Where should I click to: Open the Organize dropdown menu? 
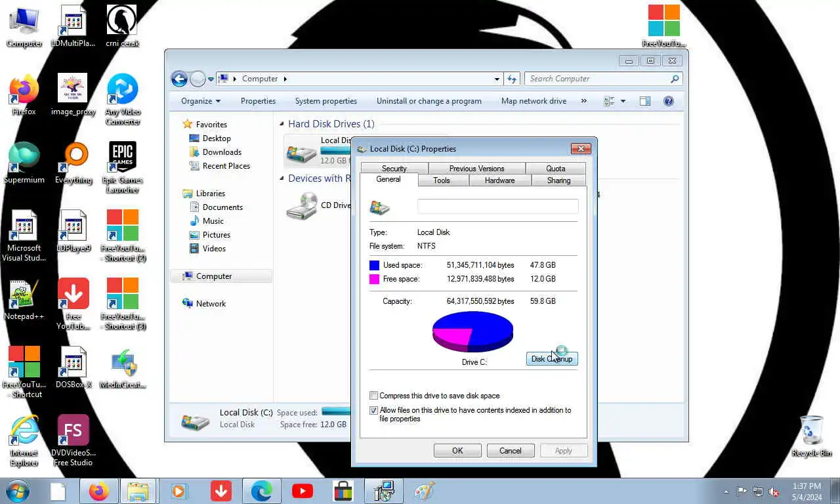tap(201, 101)
